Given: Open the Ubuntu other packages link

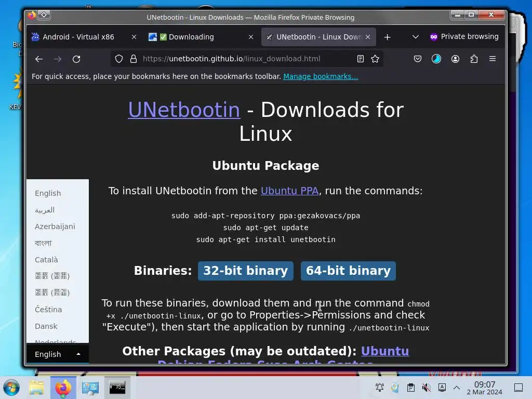Looking at the screenshot, I should (x=385, y=351).
